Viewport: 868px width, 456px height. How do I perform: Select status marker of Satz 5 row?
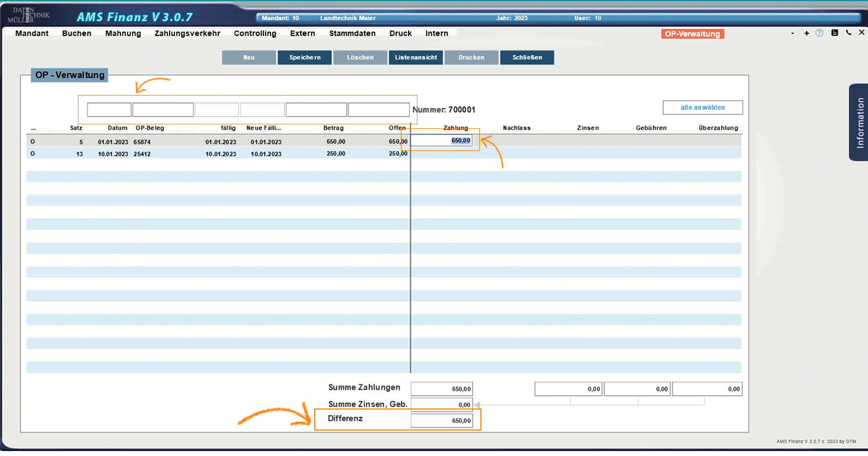pos(33,141)
